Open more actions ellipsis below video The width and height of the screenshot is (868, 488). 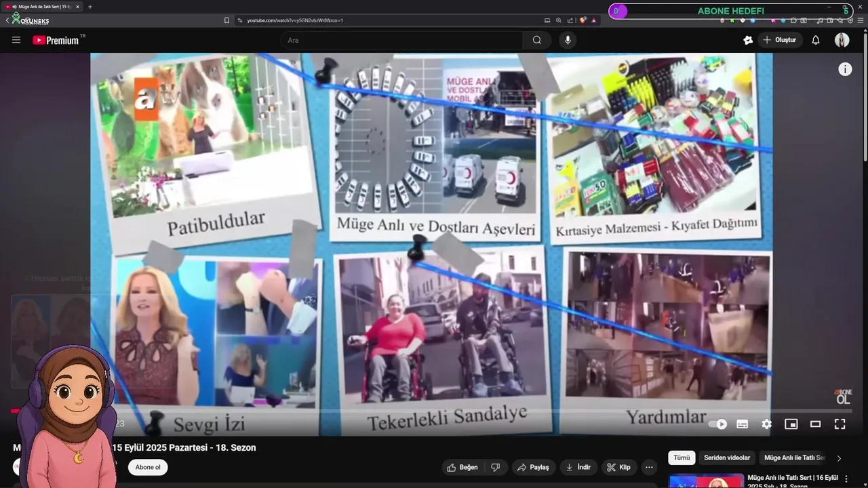(x=649, y=467)
